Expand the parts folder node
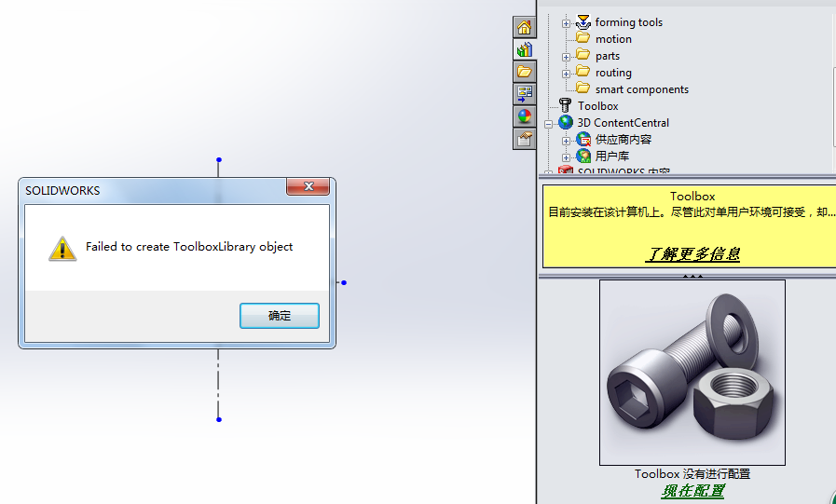This screenshot has height=504, width=836. pos(567,57)
